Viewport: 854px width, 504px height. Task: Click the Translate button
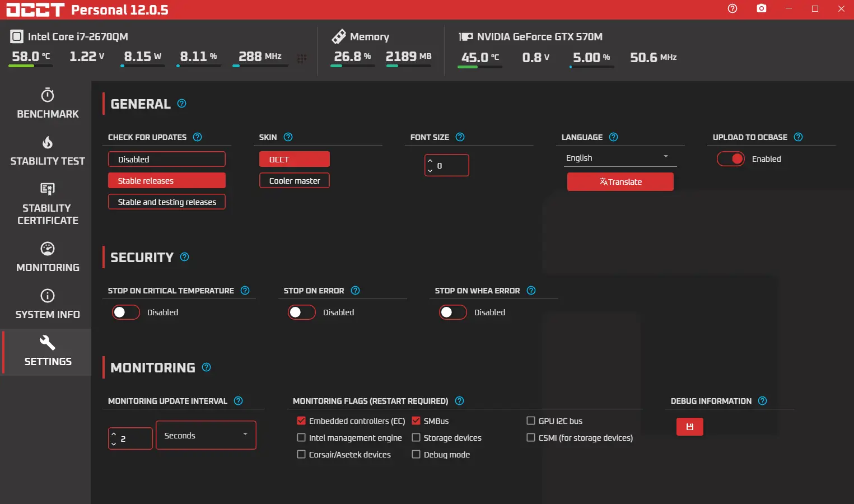click(x=620, y=181)
